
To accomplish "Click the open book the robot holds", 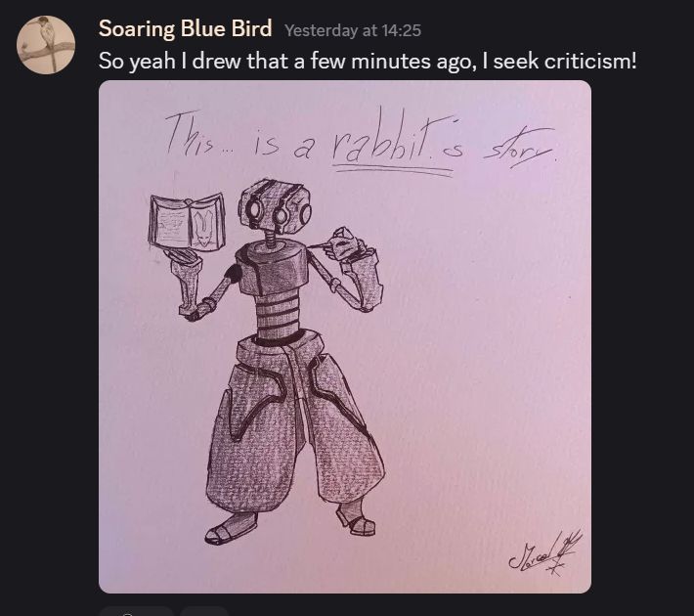I will (187, 223).
